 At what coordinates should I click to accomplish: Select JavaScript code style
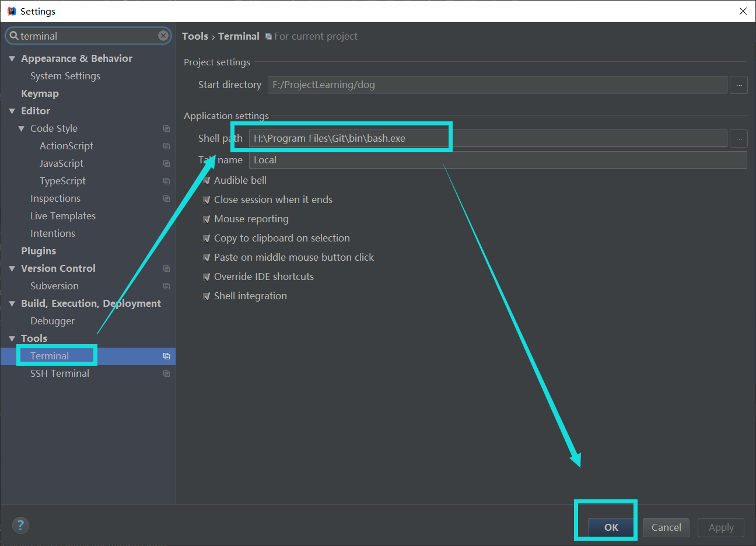pyautogui.click(x=61, y=163)
